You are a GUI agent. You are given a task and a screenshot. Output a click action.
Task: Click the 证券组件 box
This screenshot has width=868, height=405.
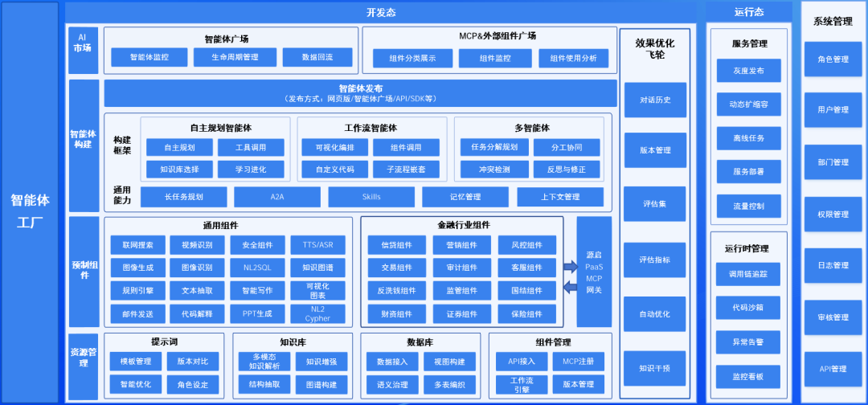point(461,313)
